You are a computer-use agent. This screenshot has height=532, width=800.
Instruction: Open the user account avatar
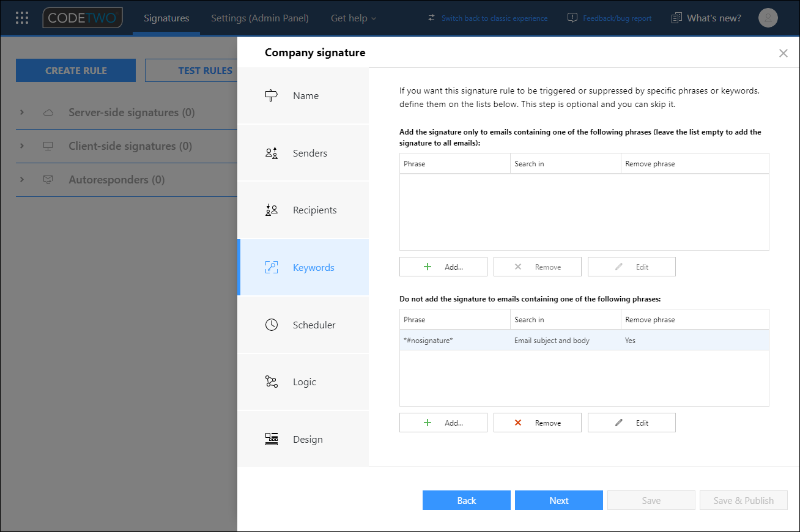pyautogui.click(x=768, y=18)
